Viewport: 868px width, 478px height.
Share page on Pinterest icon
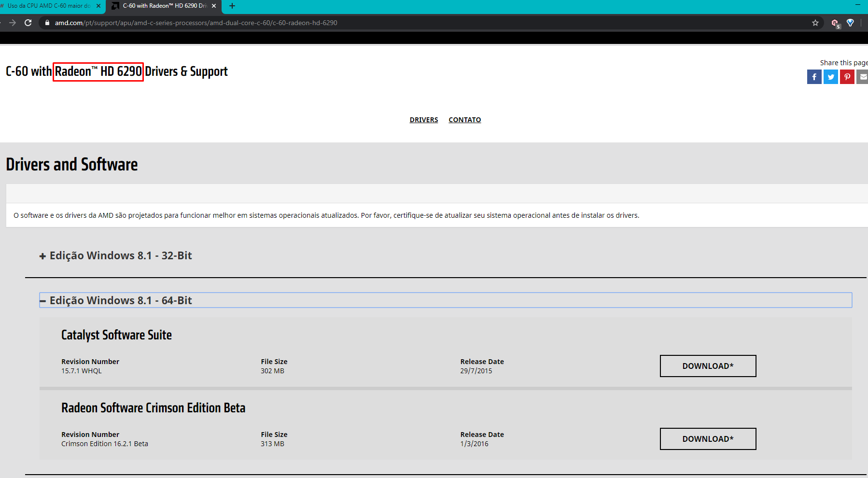(x=847, y=77)
